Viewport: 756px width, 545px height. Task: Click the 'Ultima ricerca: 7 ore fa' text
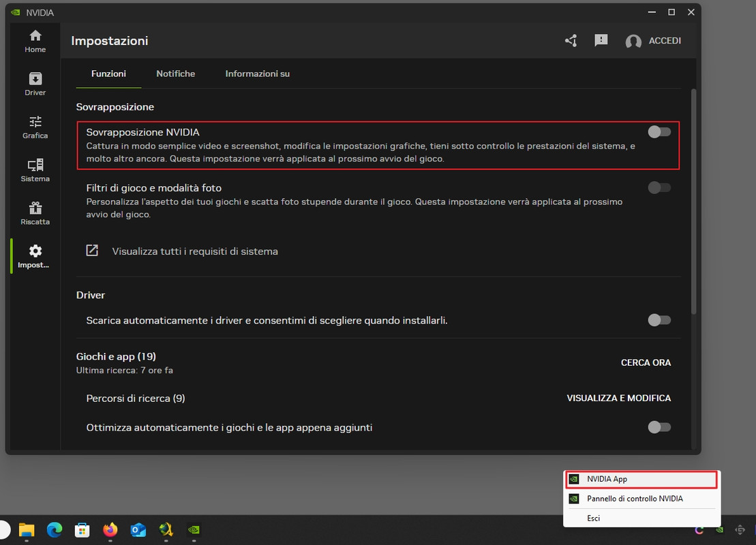pyautogui.click(x=124, y=371)
